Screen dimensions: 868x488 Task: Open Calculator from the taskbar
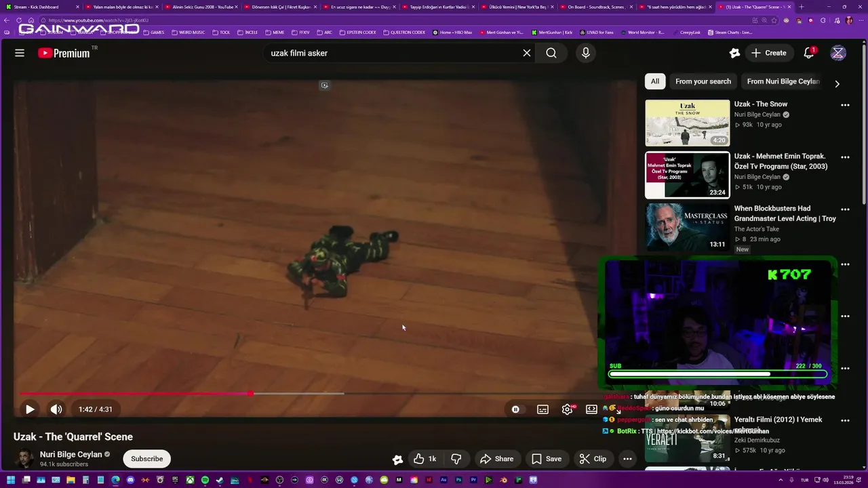point(85,480)
